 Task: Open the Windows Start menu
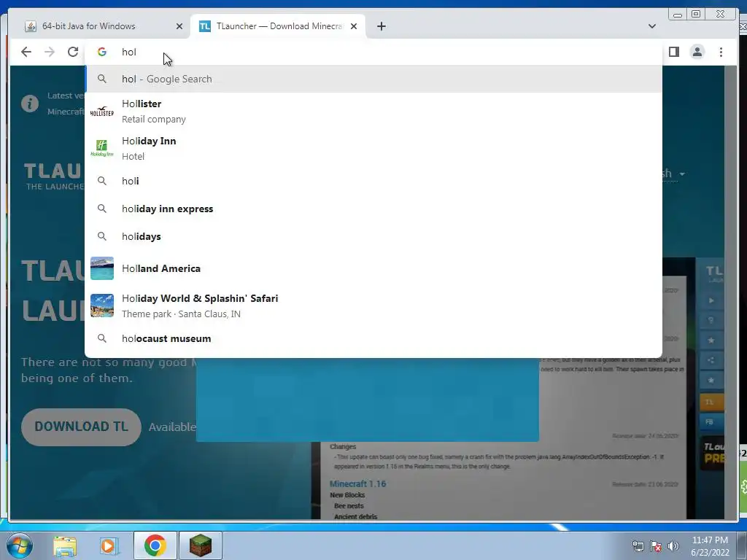click(19, 545)
